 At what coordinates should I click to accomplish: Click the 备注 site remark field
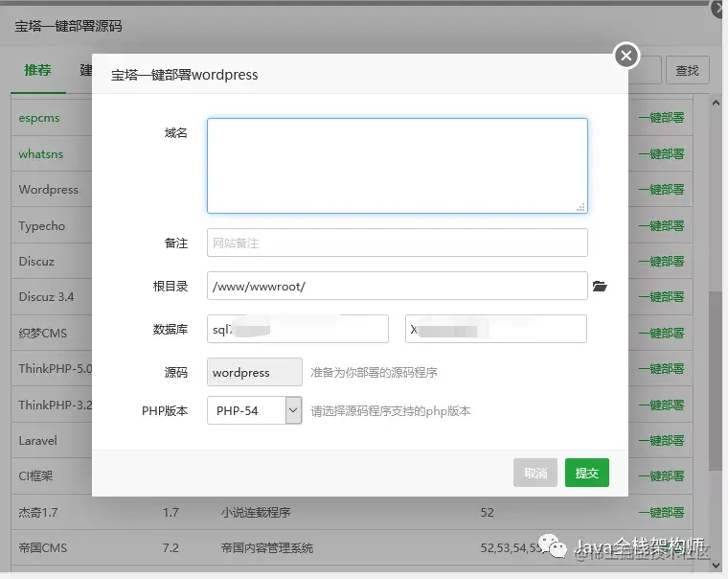coord(398,243)
